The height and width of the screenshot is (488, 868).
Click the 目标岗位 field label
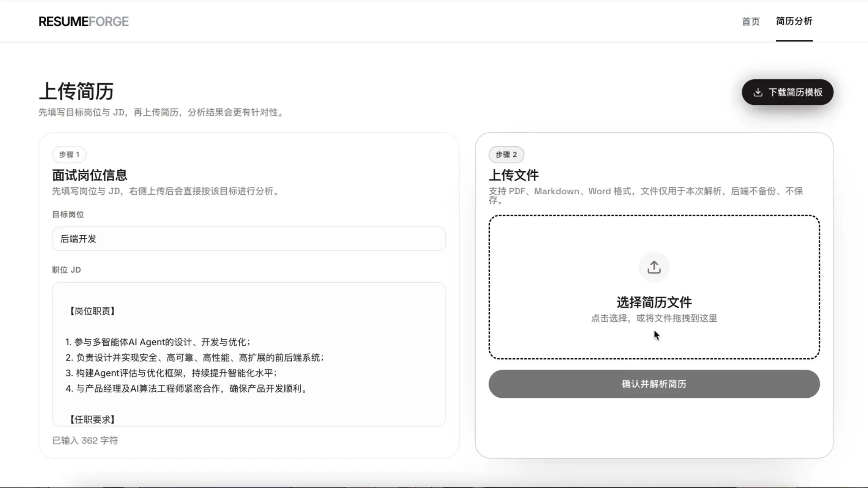point(68,214)
